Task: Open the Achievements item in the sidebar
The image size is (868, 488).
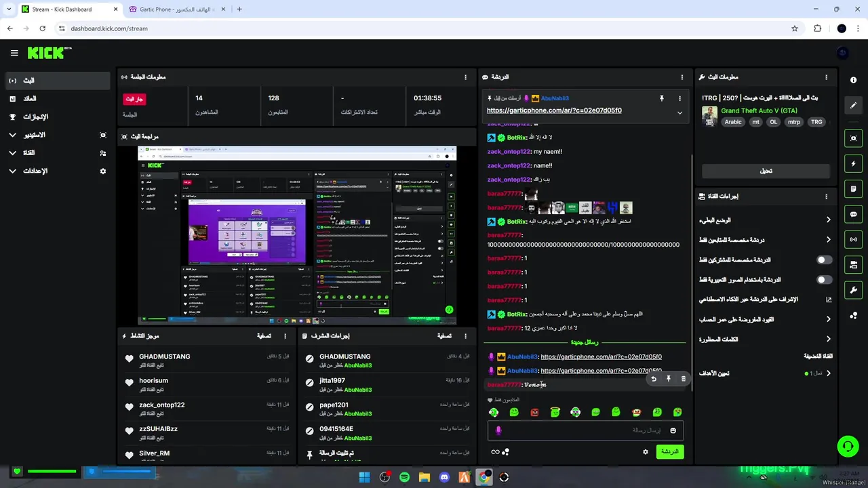Action: [57, 117]
